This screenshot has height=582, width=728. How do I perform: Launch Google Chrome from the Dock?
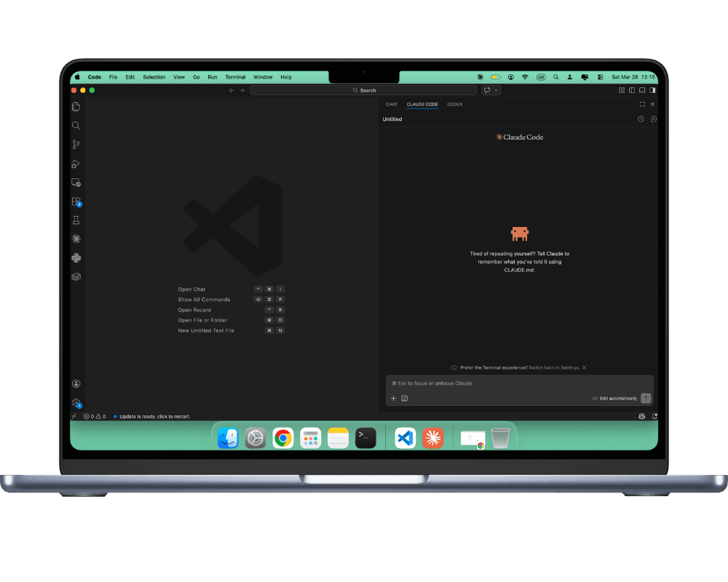click(283, 438)
